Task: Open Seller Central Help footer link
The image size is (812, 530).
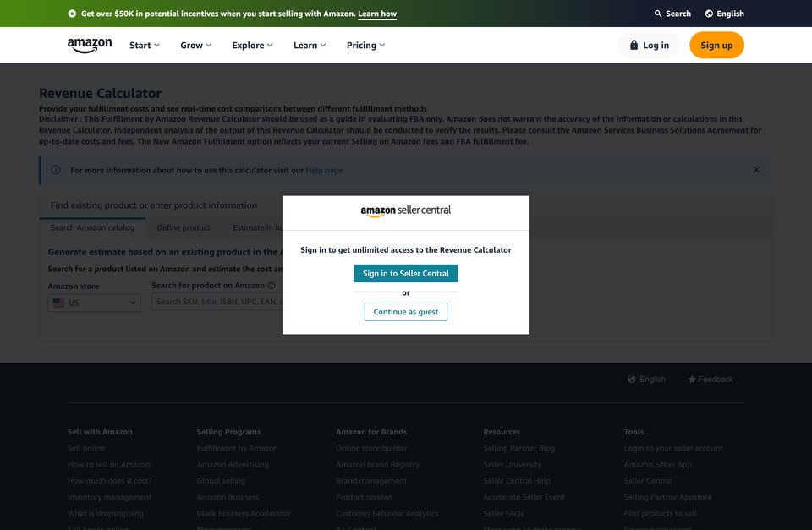Action: click(517, 481)
